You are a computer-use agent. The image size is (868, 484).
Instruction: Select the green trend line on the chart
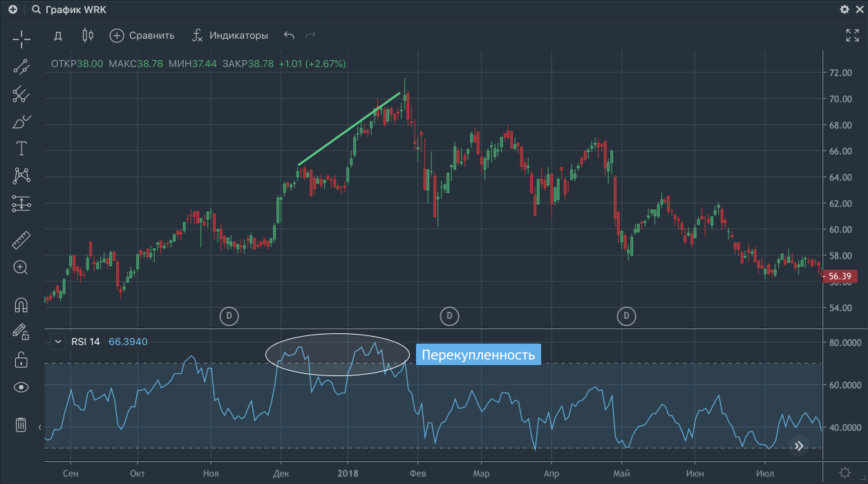(349, 129)
